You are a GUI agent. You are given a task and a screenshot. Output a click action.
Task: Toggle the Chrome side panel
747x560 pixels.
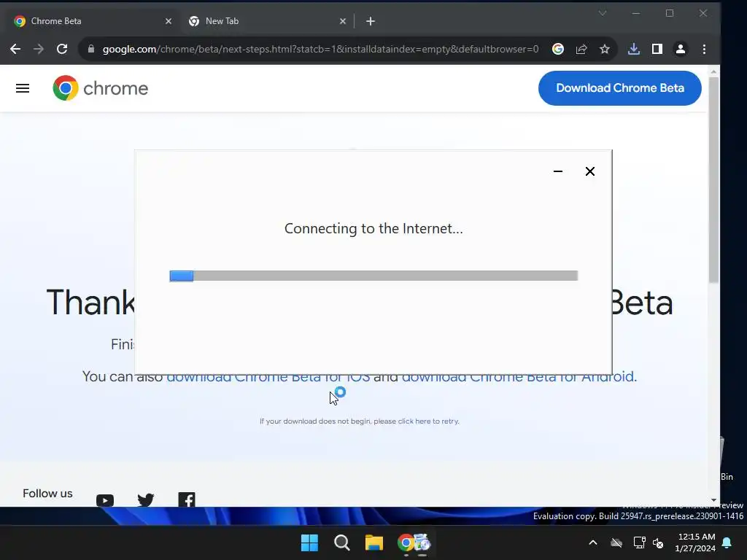657,49
